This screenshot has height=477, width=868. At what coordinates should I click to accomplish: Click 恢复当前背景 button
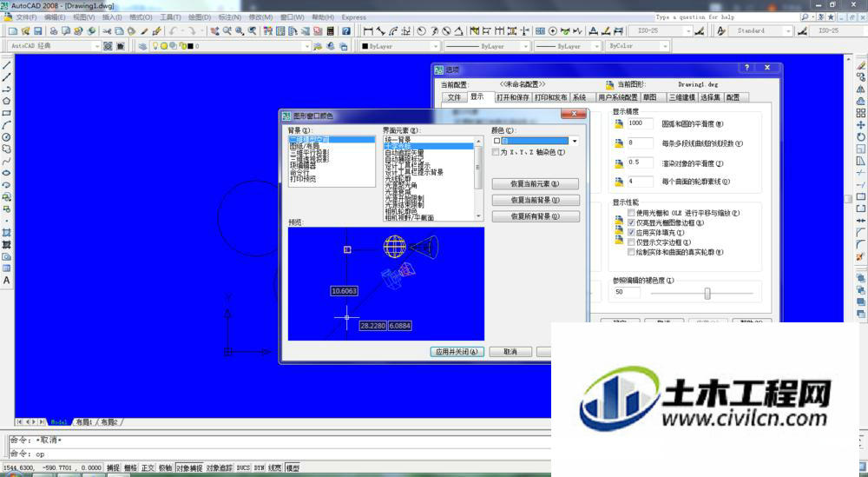pos(536,200)
